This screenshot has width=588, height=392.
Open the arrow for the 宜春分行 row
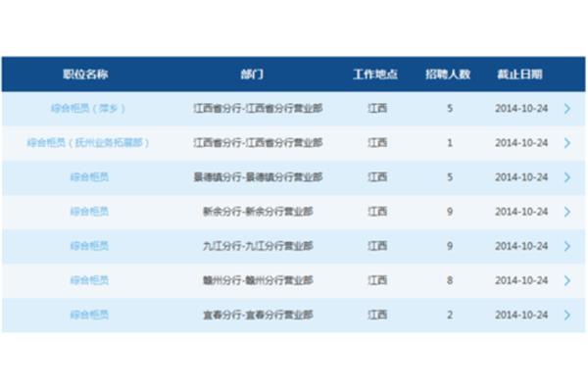567,316
